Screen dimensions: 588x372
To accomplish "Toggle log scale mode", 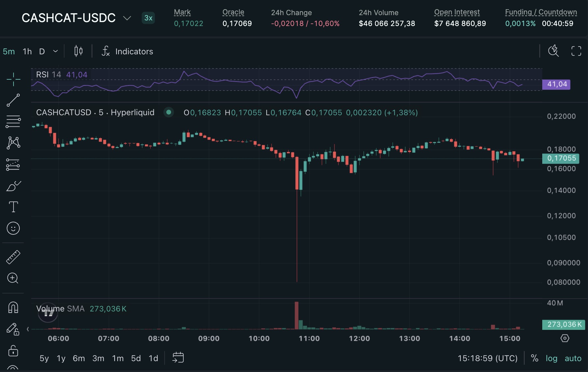I will pyautogui.click(x=551, y=358).
